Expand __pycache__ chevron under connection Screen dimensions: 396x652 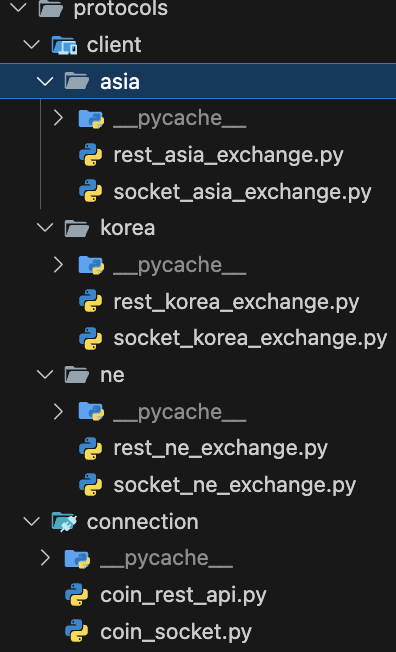pyautogui.click(x=45, y=558)
